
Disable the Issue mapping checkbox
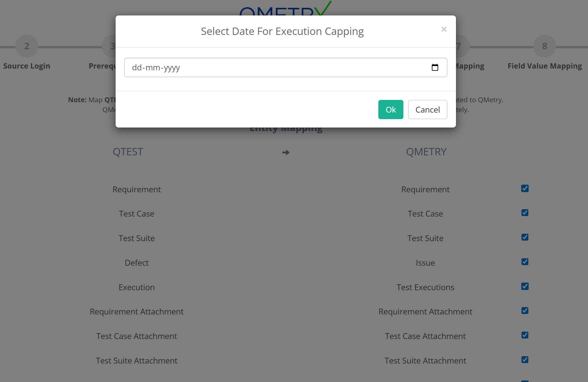525,262
